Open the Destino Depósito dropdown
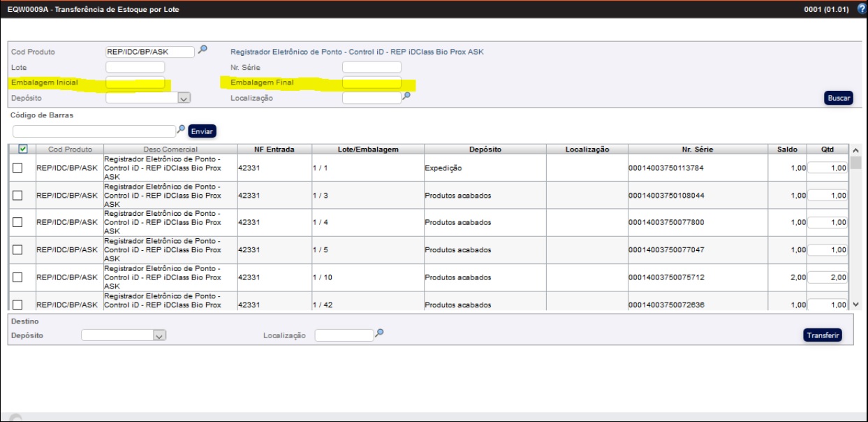This screenshot has width=868, height=422. point(159,336)
